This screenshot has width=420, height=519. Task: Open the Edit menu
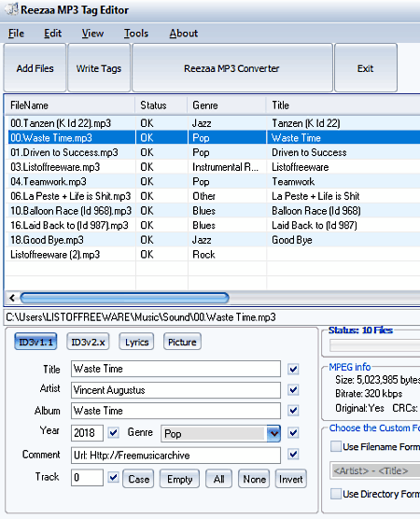click(x=52, y=34)
